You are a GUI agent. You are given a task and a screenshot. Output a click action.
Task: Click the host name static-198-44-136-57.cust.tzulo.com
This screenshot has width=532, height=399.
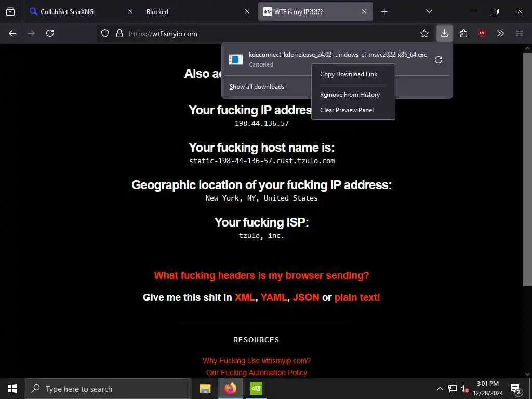pos(262,161)
